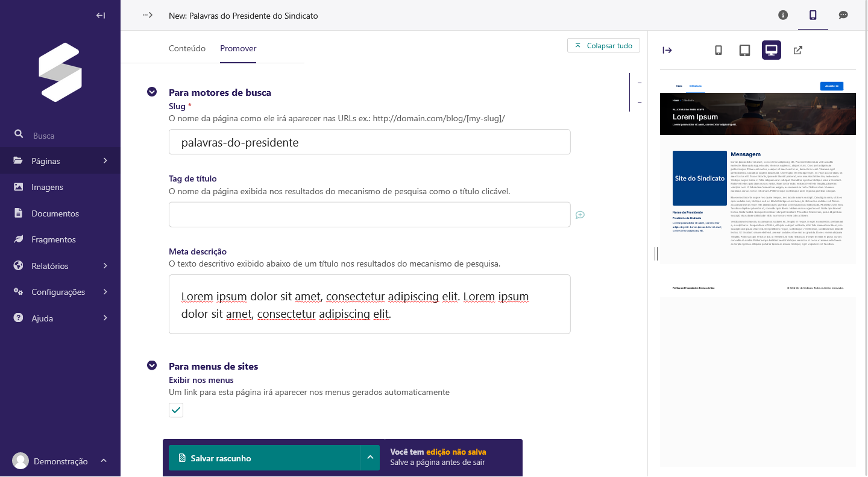Collapse Para menus de sites section
The width and height of the screenshot is (868, 477).
[x=152, y=366]
